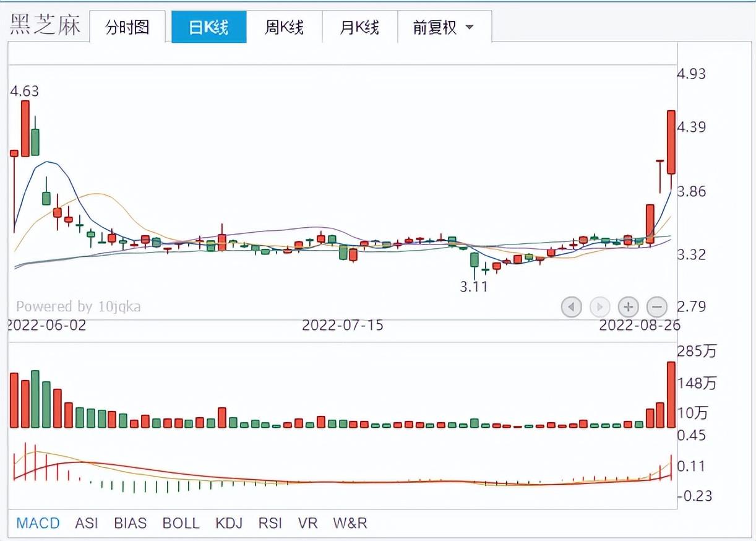The width and height of the screenshot is (756, 541).
Task: Select the RSI indicator
Action: tap(270, 523)
